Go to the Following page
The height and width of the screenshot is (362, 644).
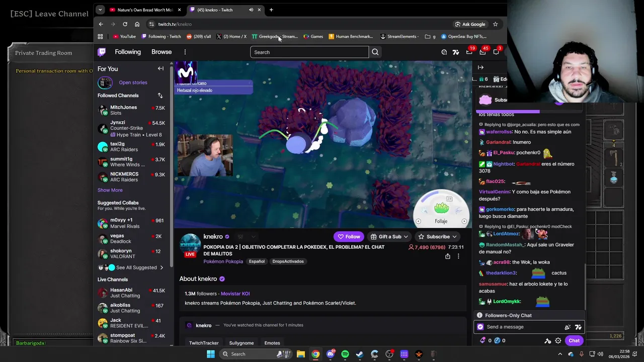pos(128,52)
